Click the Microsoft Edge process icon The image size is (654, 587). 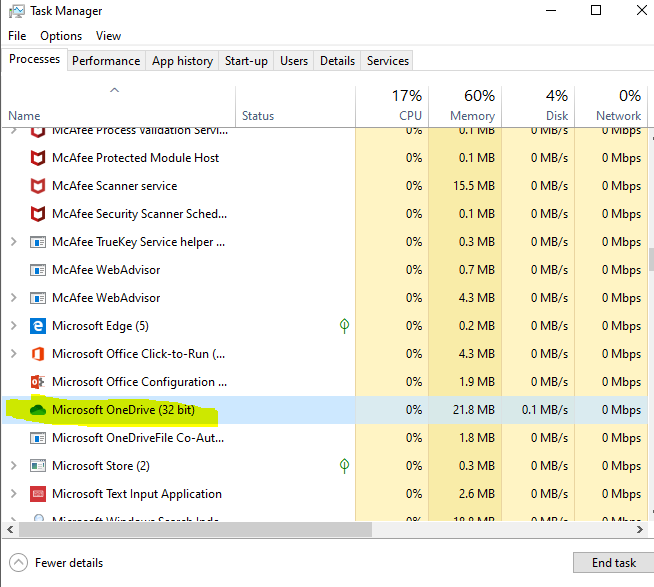(38, 326)
